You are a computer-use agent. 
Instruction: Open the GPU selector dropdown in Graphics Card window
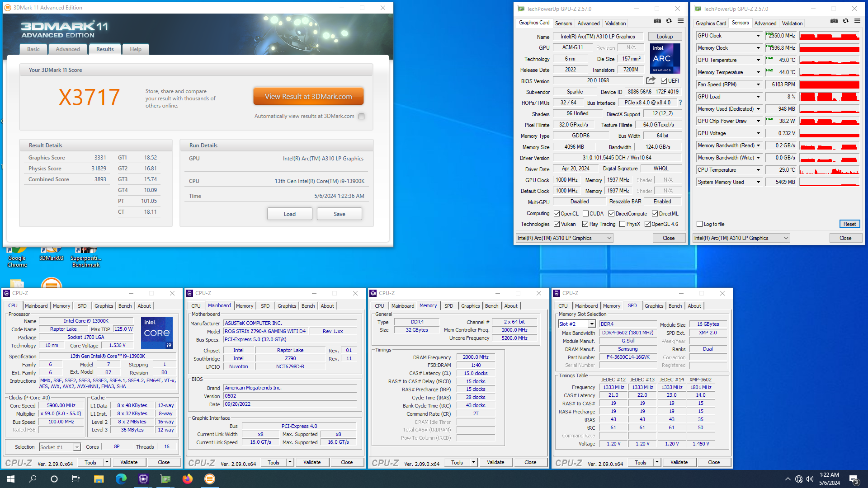564,238
